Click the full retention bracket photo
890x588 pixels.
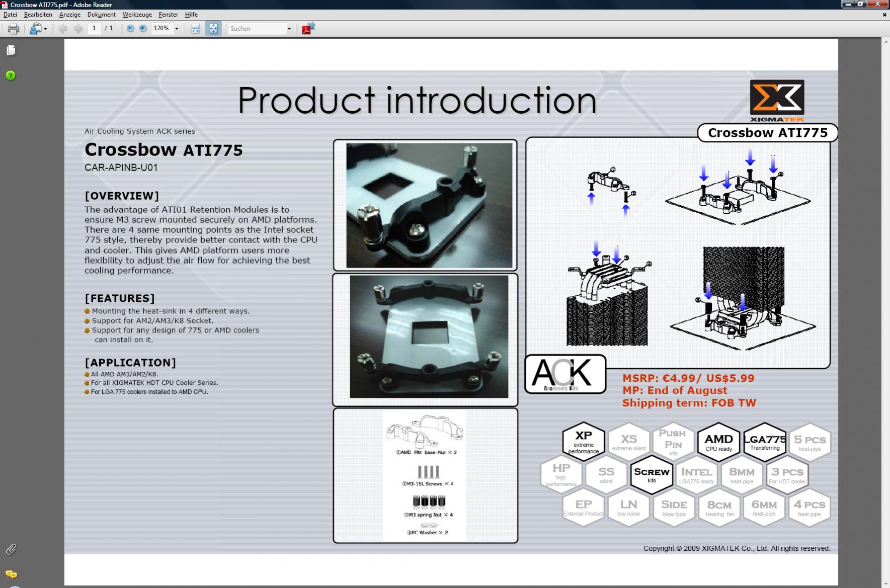[429, 337]
